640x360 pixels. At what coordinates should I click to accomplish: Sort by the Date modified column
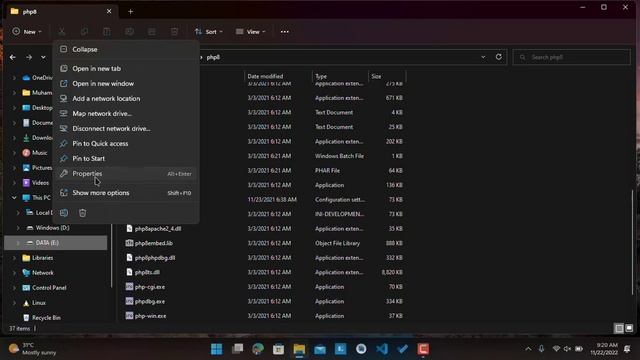[x=278, y=76]
